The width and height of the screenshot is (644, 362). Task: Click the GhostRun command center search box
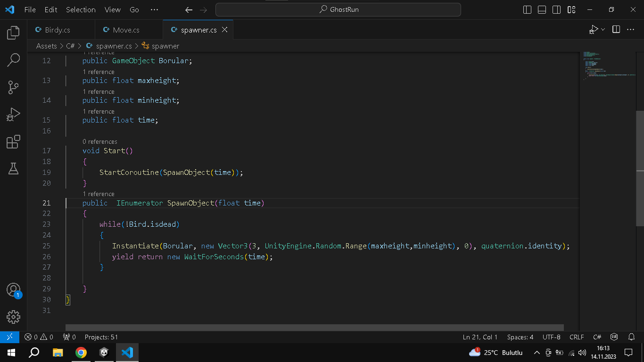[338, 9]
